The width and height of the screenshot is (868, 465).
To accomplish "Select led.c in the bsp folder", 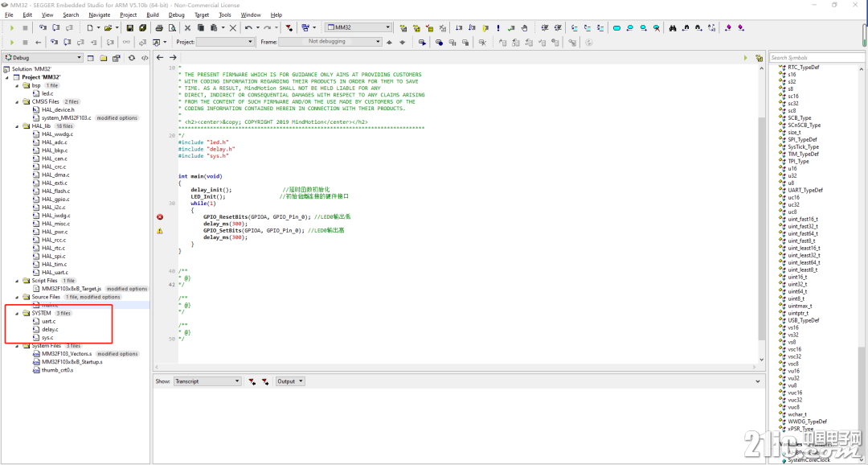I will [47, 93].
